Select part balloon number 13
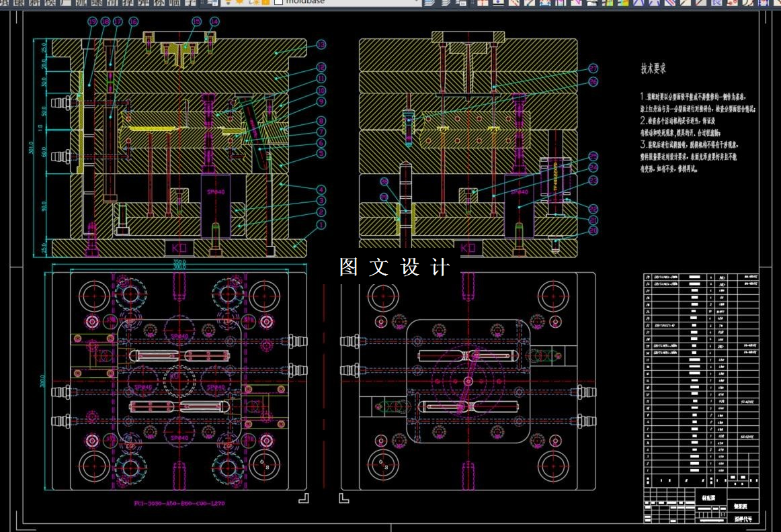The height and width of the screenshot is (532, 781). [x=321, y=45]
